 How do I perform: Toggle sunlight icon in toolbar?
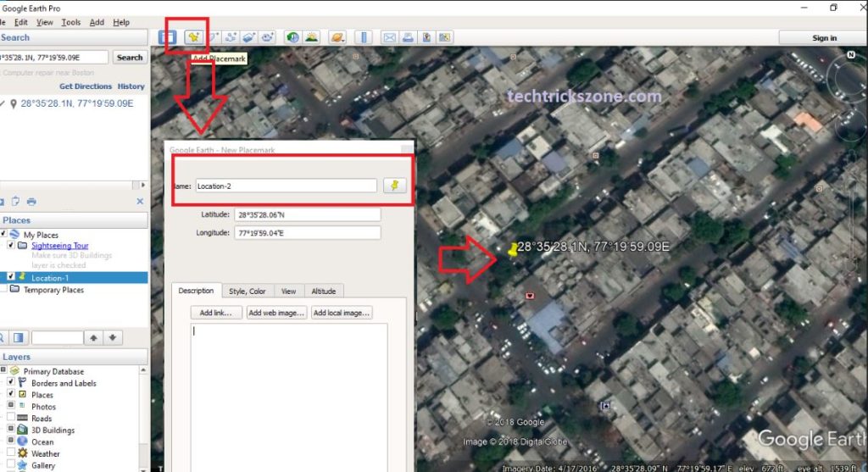pos(311,37)
